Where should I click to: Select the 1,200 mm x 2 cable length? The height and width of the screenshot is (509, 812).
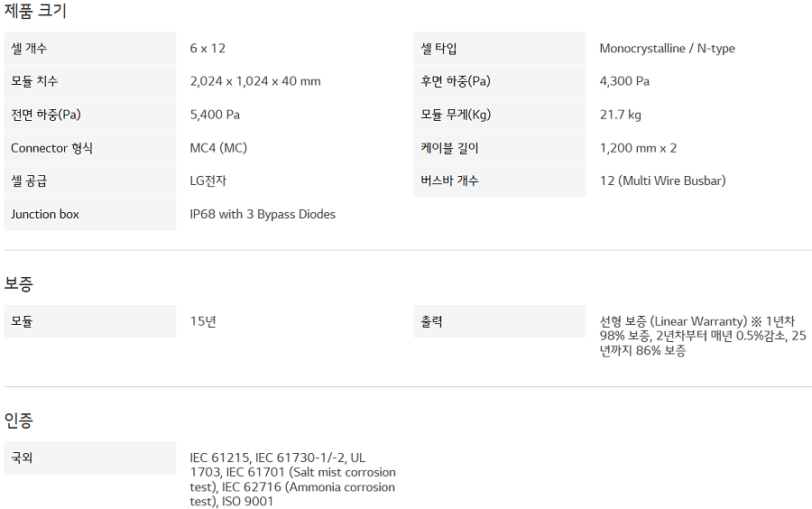pyautogui.click(x=638, y=148)
